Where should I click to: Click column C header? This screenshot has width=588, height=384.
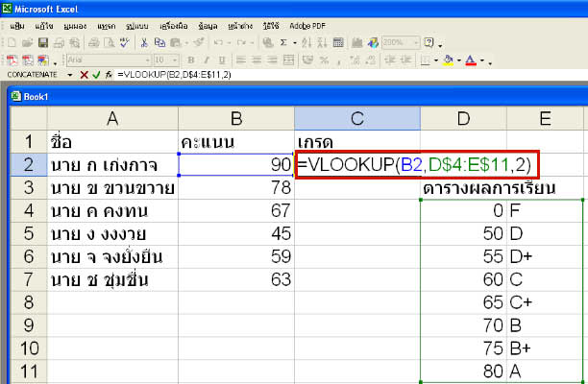pyautogui.click(x=356, y=117)
